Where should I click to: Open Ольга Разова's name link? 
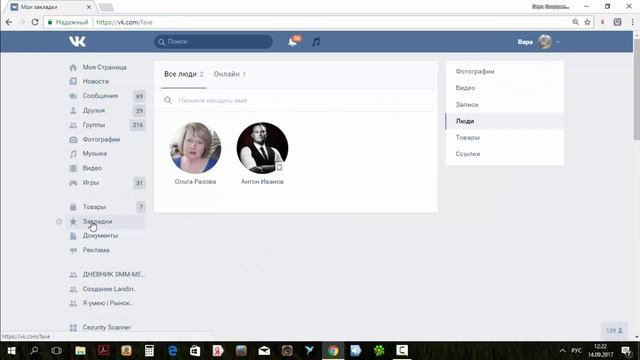click(195, 182)
